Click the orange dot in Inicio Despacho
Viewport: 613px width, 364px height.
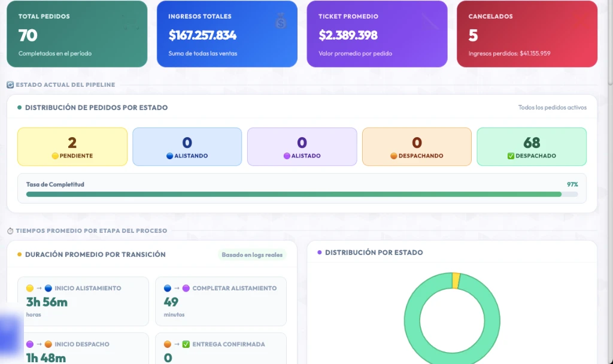pos(48,344)
